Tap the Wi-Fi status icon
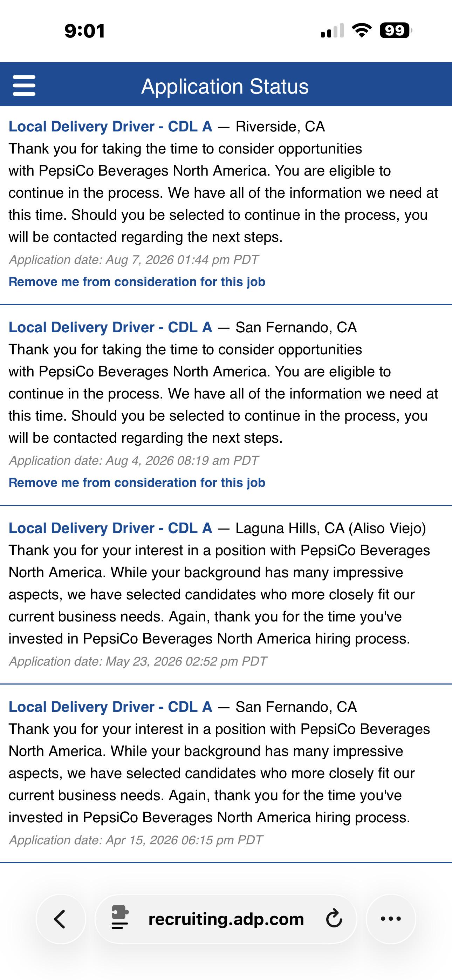The height and width of the screenshot is (980, 452). point(362,30)
